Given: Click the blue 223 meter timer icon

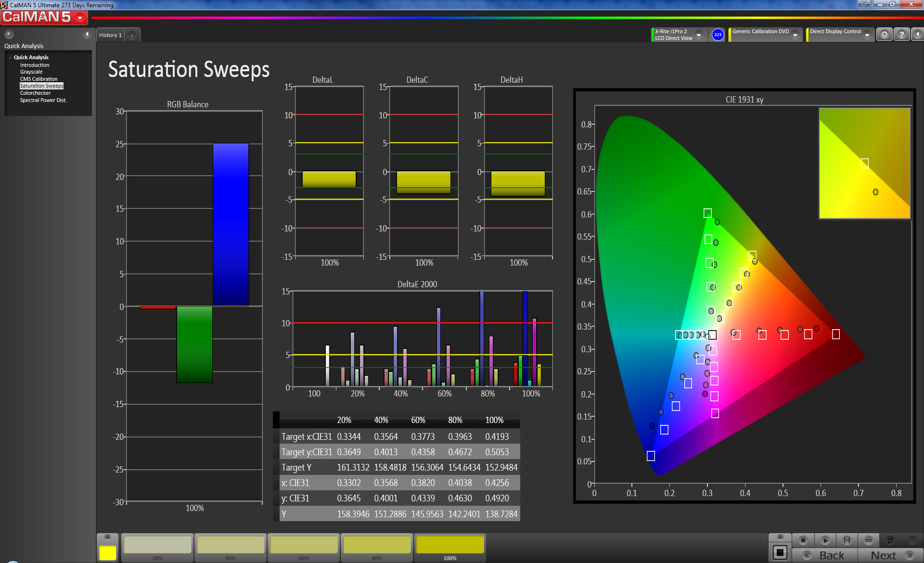Looking at the screenshot, I should tap(718, 35).
